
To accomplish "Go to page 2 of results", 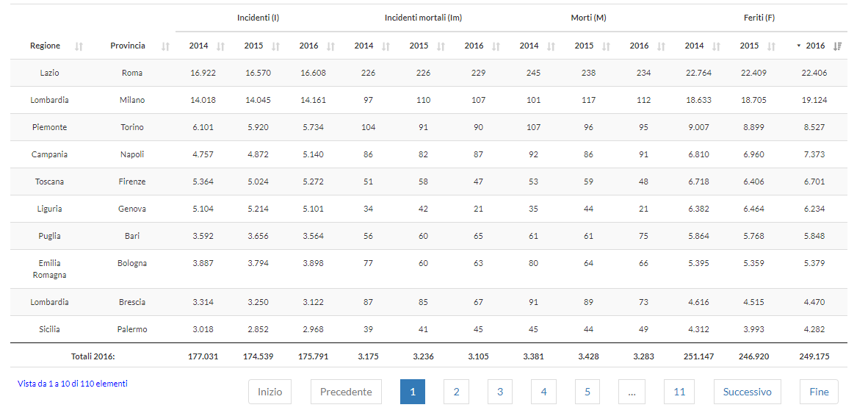I will point(456,392).
